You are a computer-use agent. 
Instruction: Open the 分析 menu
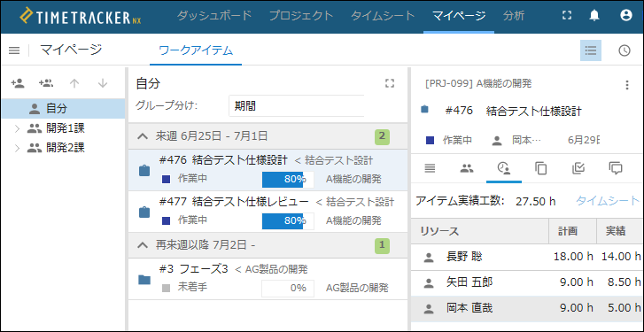[x=514, y=16]
